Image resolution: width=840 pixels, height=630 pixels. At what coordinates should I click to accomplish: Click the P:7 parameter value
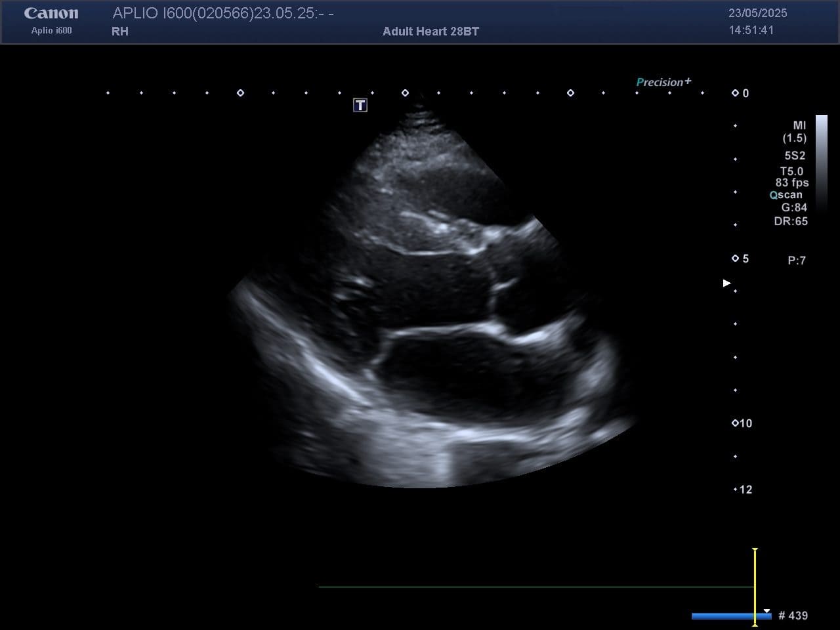click(797, 261)
